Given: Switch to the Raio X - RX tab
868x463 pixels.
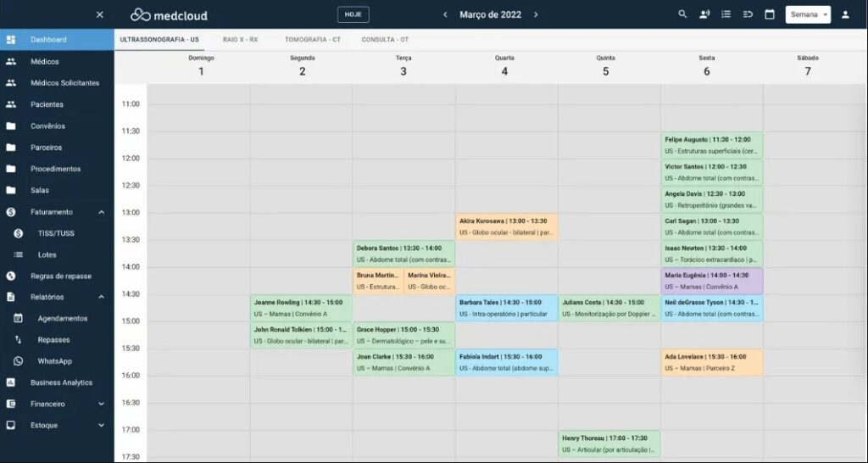Looking at the screenshot, I should [x=240, y=40].
